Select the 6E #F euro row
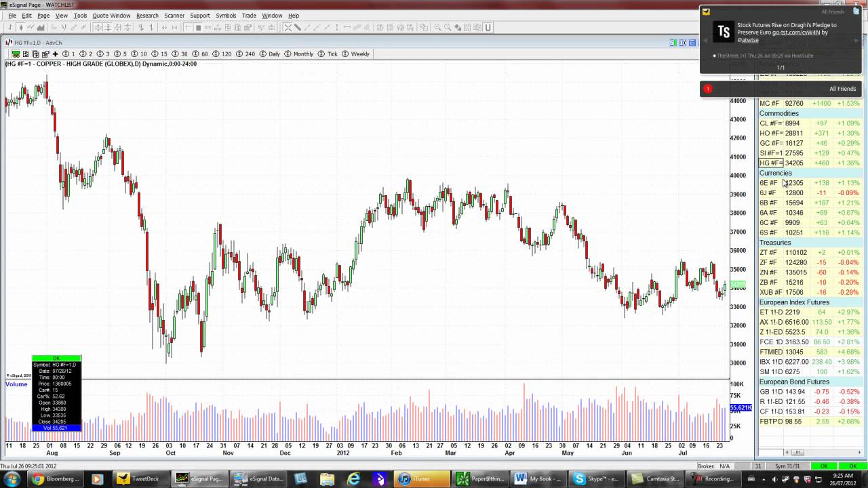Viewport: 868px width, 488px height. 810,183
